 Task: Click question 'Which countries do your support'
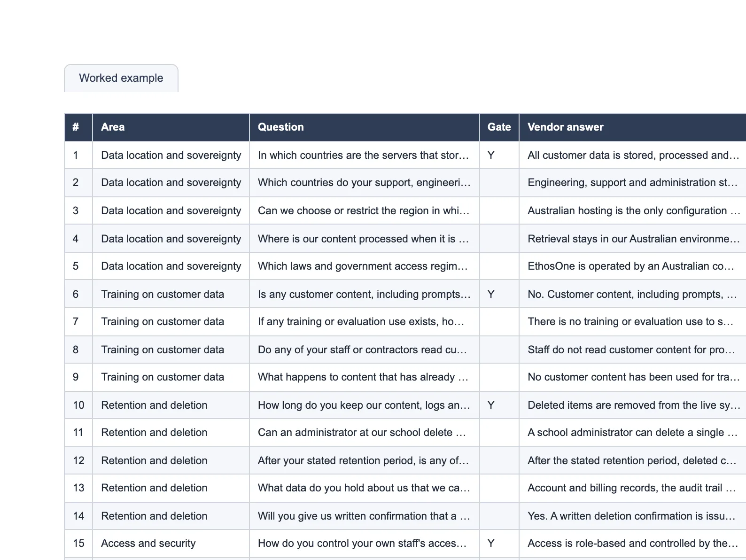click(x=365, y=183)
